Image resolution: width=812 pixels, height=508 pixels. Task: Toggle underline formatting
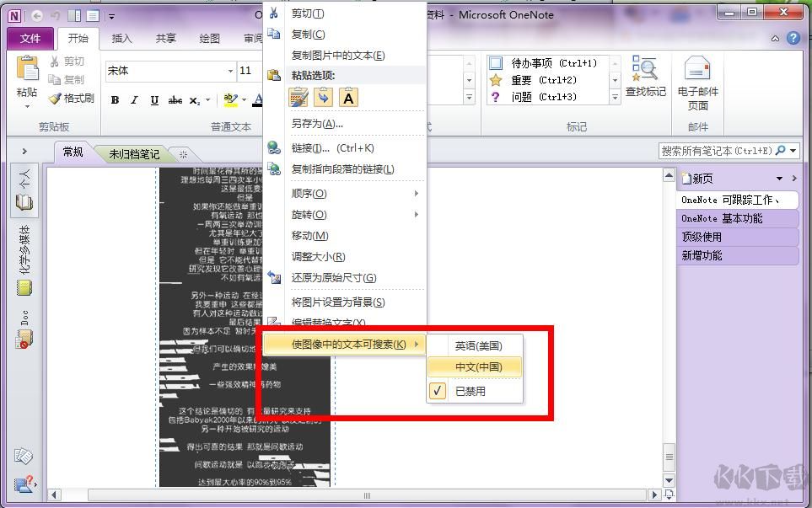(155, 99)
